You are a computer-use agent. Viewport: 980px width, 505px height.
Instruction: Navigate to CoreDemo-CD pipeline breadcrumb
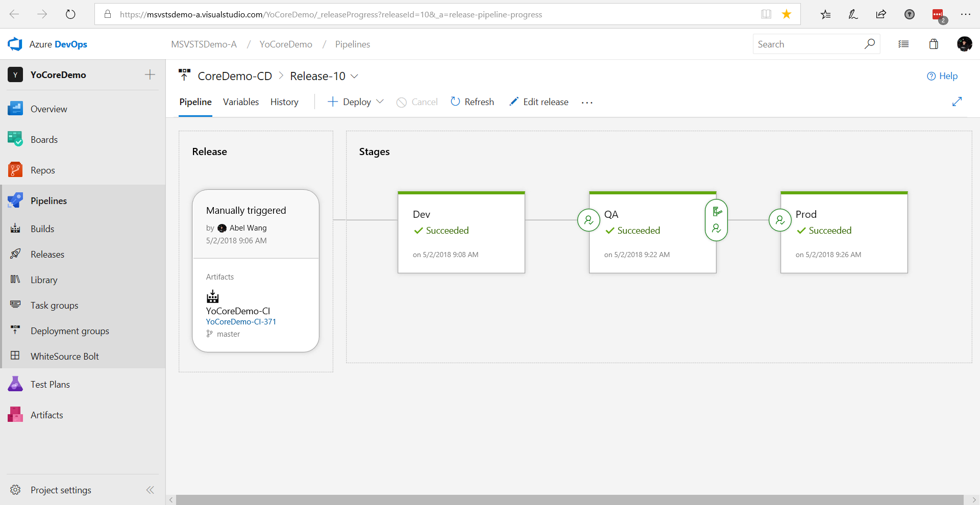click(x=235, y=76)
